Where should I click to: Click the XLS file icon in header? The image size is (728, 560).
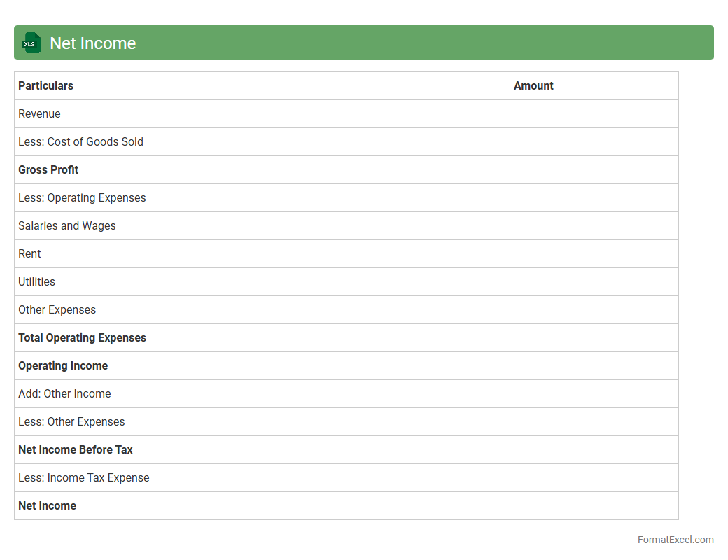[31, 43]
